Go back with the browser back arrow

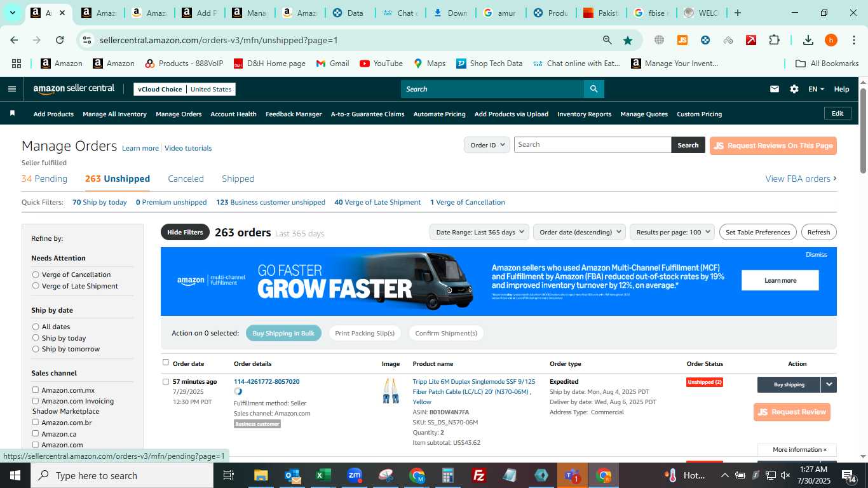14,40
